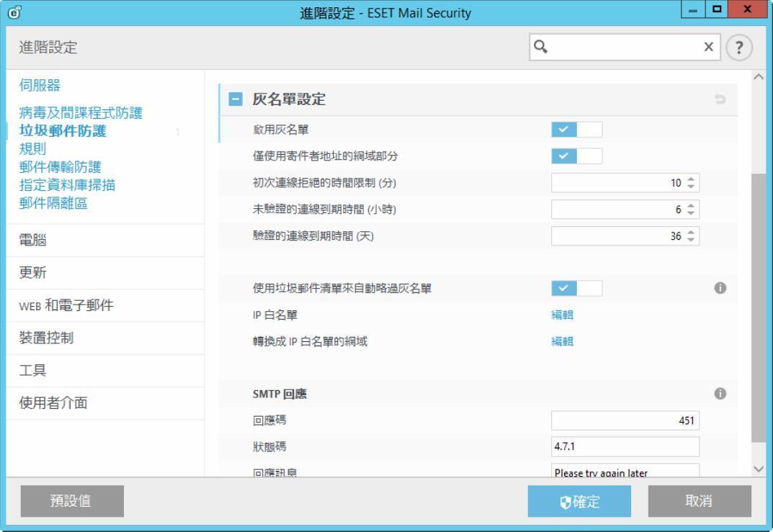Open 電腦 settings category
Screen dimensions: 773x532
[x=105, y=240]
